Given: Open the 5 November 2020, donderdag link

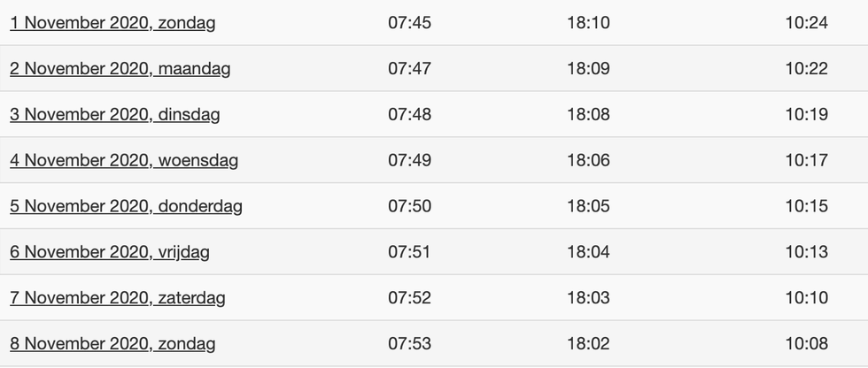Looking at the screenshot, I should pos(126,207).
